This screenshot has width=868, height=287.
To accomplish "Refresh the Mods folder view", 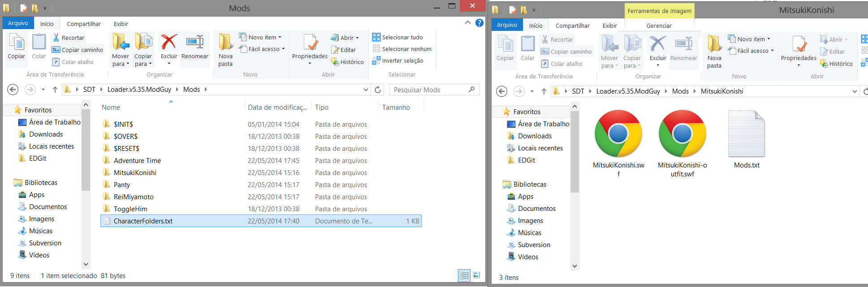I will 378,90.
